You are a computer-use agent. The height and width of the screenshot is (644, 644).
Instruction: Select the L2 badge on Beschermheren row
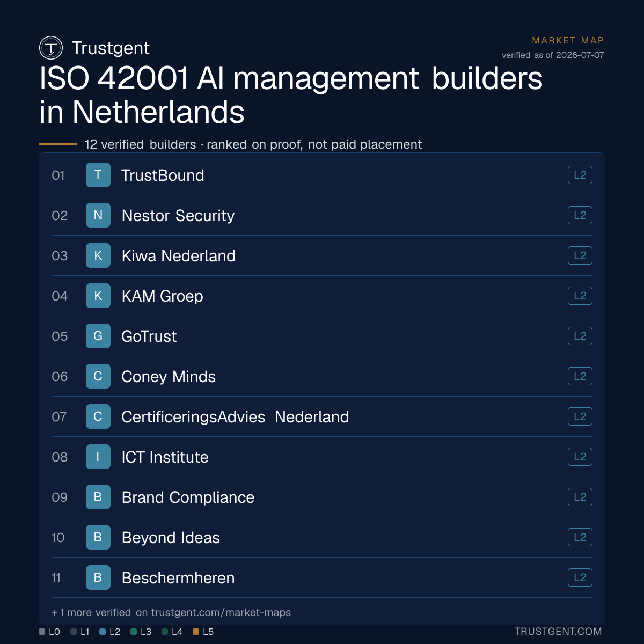(580, 577)
